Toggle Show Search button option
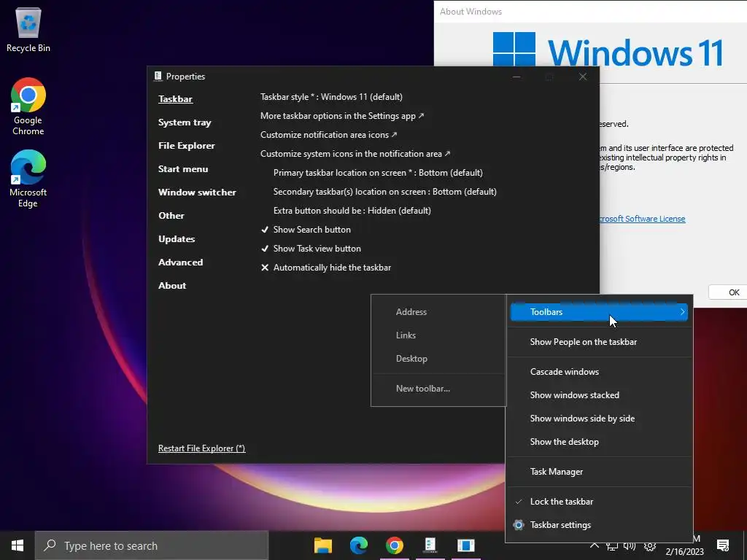Viewport: 747px width, 560px height. pyautogui.click(x=306, y=230)
